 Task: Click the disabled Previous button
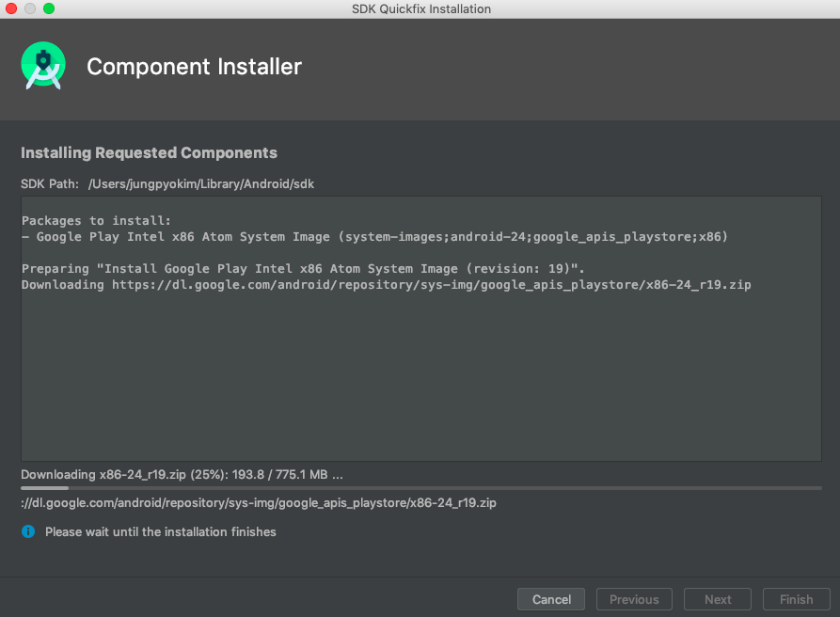[x=634, y=599]
